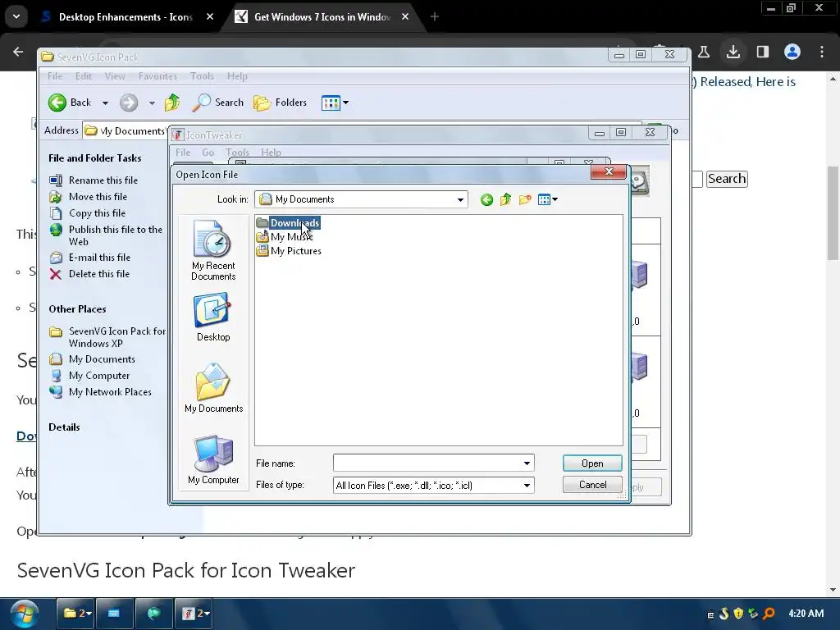840x630 pixels.
Task: Open browser profile avatar
Action: click(x=792, y=52)
